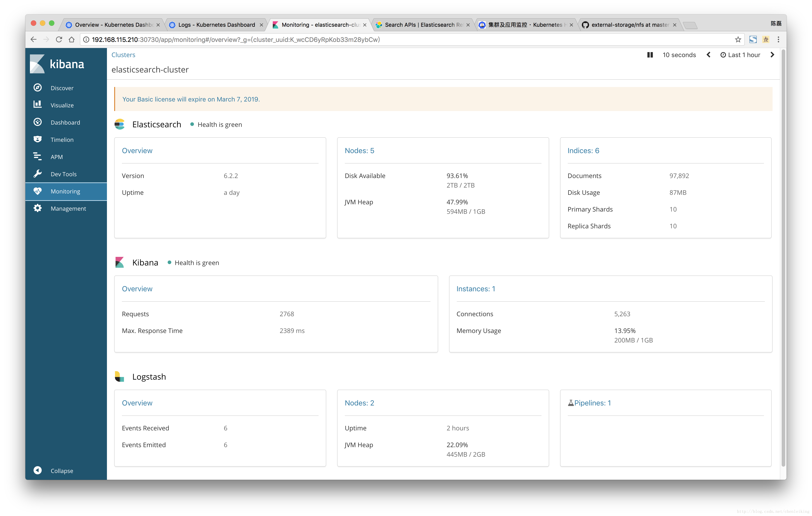This screenshot has height=516, width=812.
Task: Click the blue extension icon in toolbar
Action: 753,39
